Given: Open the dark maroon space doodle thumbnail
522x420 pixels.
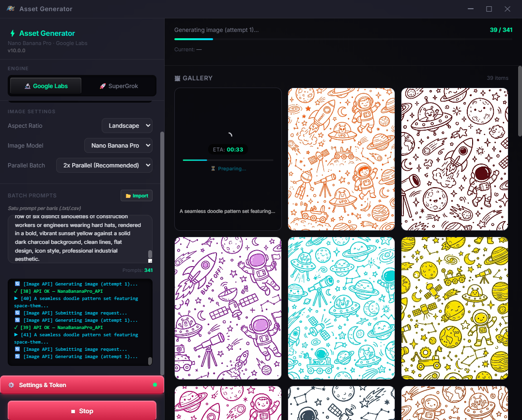Looking at the screenshot, I should tap(454, 159).
